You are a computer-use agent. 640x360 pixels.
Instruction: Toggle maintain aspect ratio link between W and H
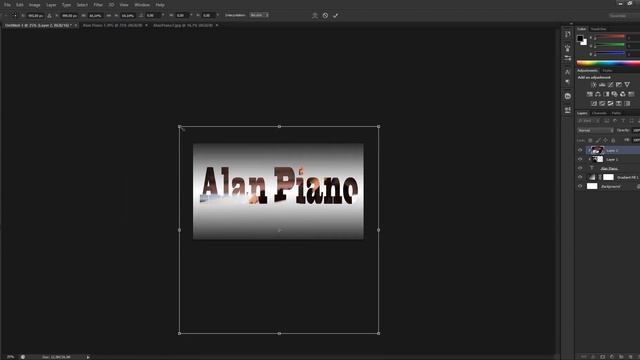(109, 16)
